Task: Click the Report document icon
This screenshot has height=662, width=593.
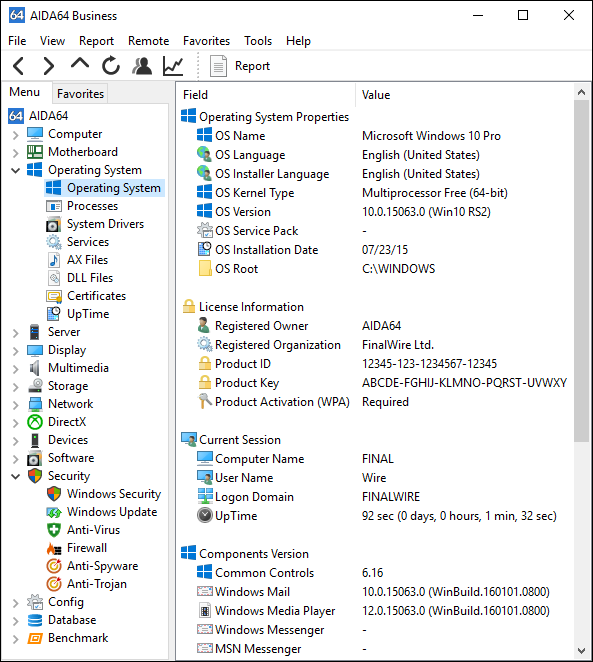Action: (218, 66)
